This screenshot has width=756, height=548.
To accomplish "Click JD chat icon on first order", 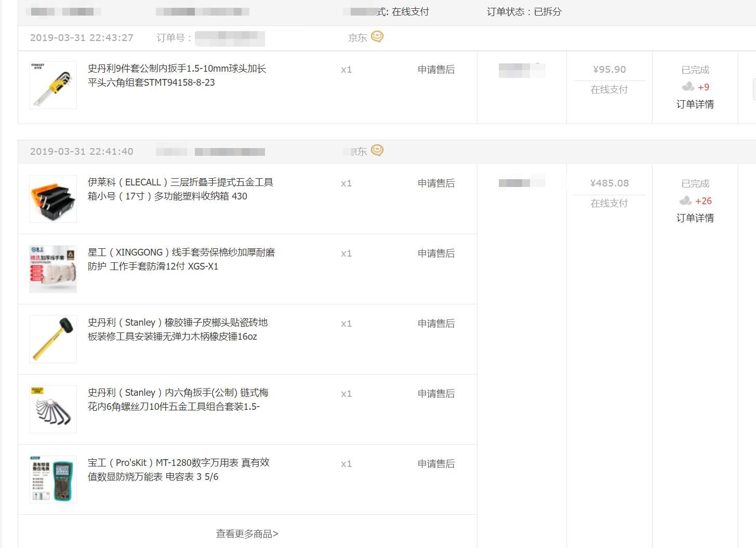I will (x=377, y=37).
